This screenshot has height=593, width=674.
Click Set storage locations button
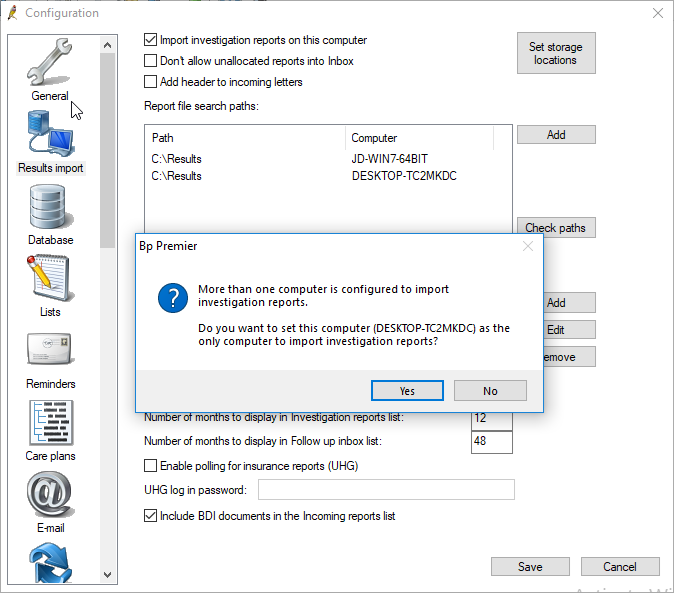click(x=556, y=53)
